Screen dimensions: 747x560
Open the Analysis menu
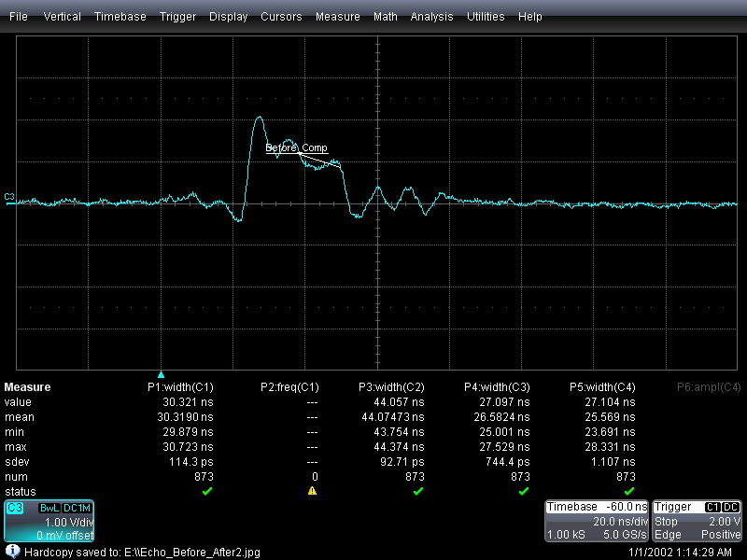(431, 17)
